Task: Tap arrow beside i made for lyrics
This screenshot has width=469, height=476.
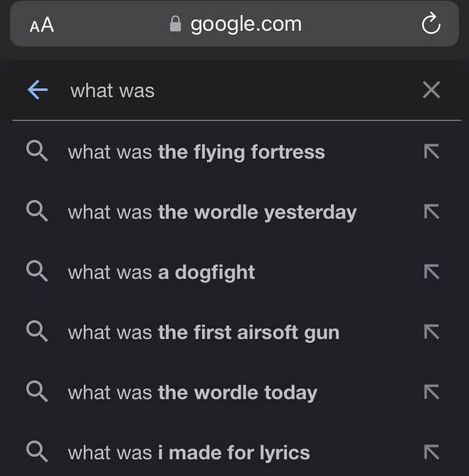Action: [431, 452]
